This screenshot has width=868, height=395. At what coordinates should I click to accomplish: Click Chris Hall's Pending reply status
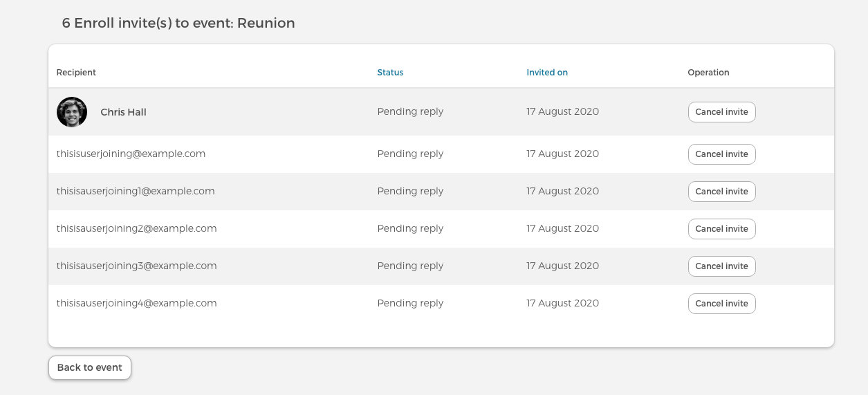click(410, 112)
